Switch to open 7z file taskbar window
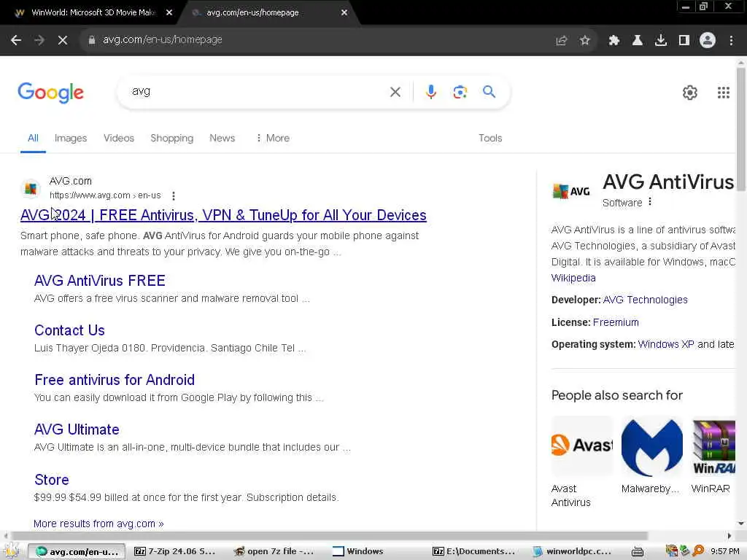Screen dimensions: 747x560 click(x=274, y=551)
